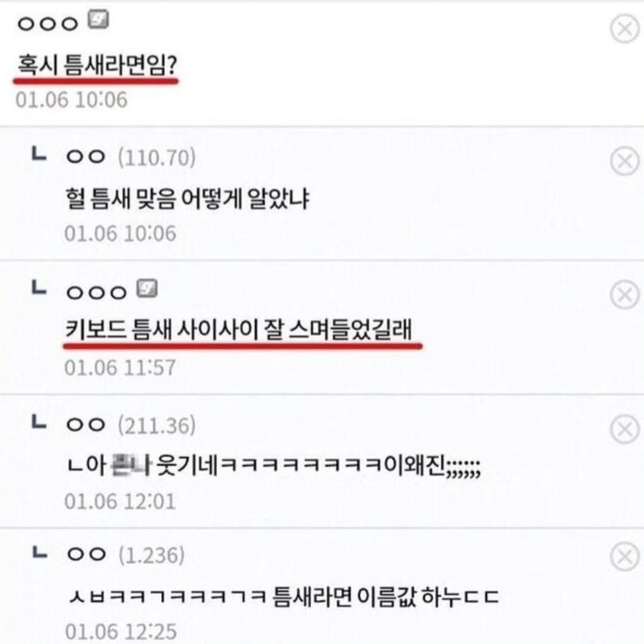Click badge icon next to top ㅇㅇㅇ nickname

(x=99, y=19)
